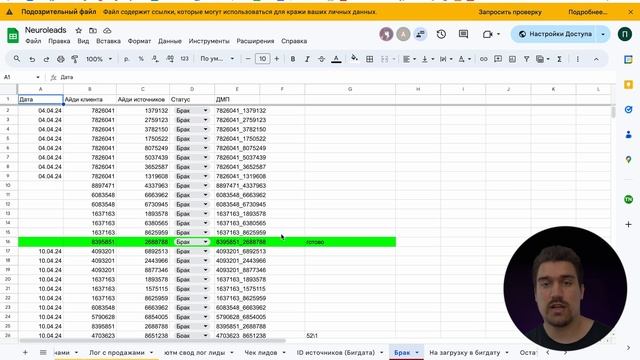Open Google Maps in the side panel
640x360 pixels.
coord(629,159)
